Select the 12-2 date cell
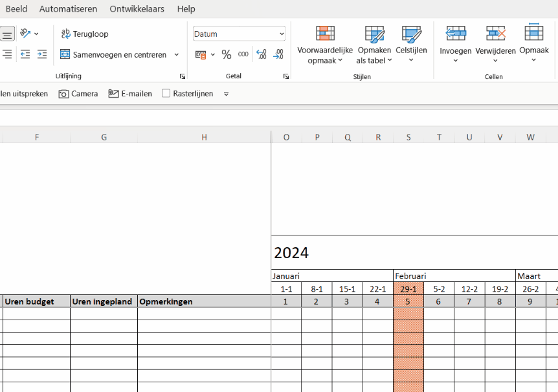Screen dimensions: 558x392 [469, 289]
